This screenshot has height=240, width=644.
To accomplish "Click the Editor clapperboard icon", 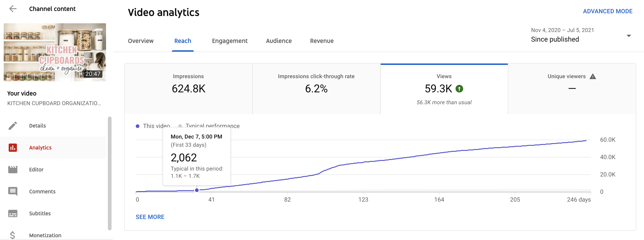I will (13, 170).
